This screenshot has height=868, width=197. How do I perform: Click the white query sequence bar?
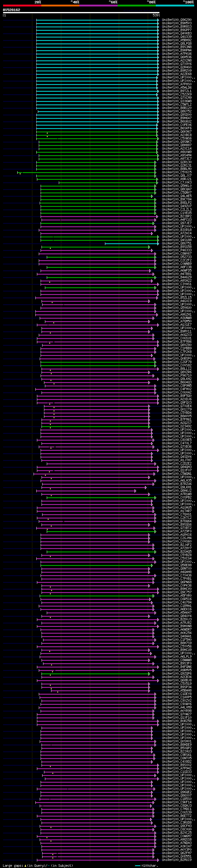(81, 12)
